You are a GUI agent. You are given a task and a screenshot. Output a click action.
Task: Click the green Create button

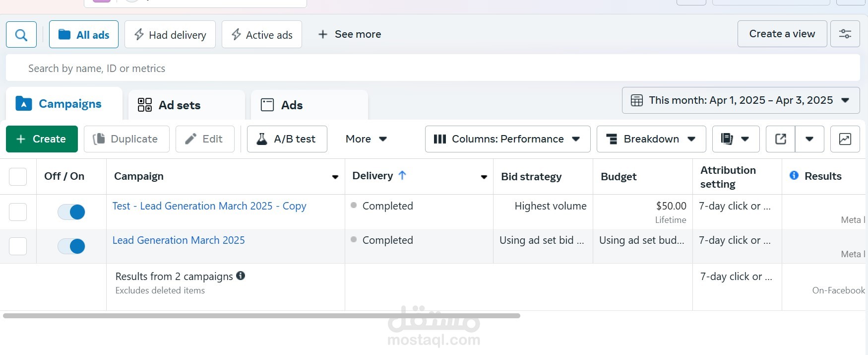coord(42,139)
